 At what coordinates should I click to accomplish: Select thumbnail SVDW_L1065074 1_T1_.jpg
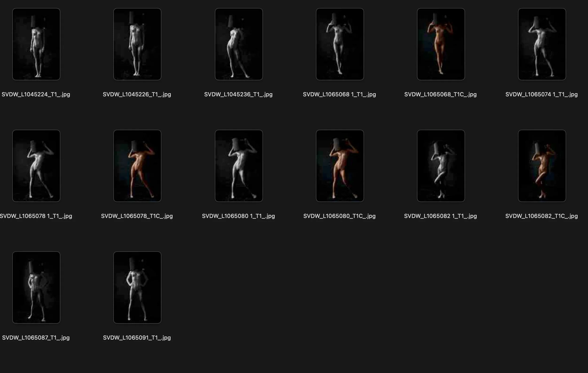pyautogui.click(x=542, y=44)
